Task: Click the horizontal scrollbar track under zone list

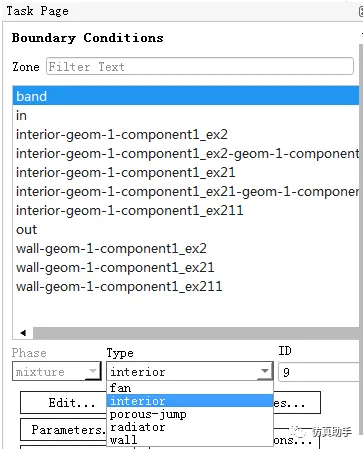Action: [x=196, y=333]
